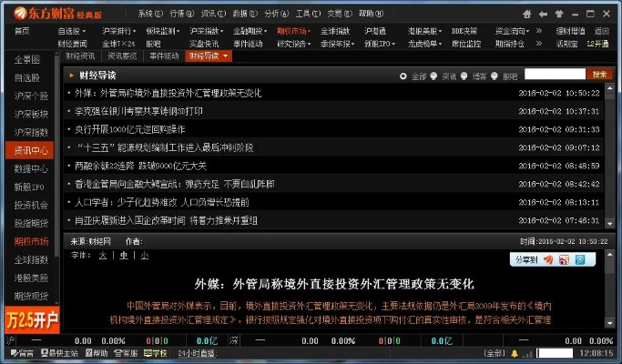Select the 全部 radio filter

(x=404, y=76)
